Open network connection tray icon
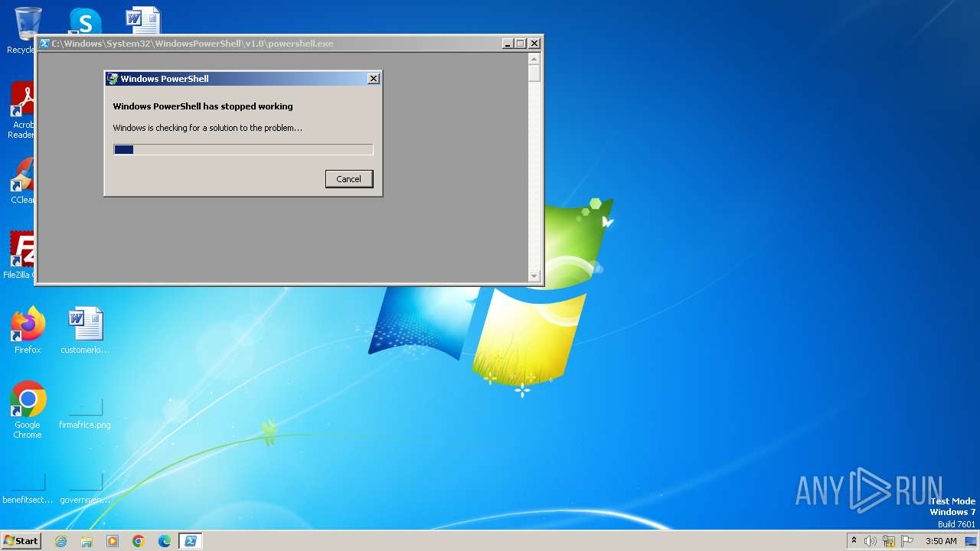This screenshot has width=980, height=551. (889, 541)
